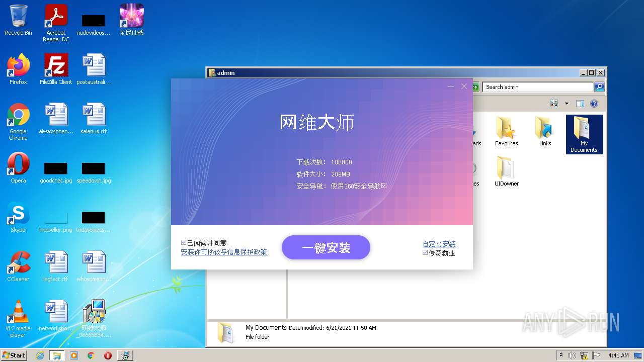Image resolution: width=644 pixels, height=362 pixels.
Task: Open 安装许可协议与信息保护政策 link
Action: tap(224, 252)
